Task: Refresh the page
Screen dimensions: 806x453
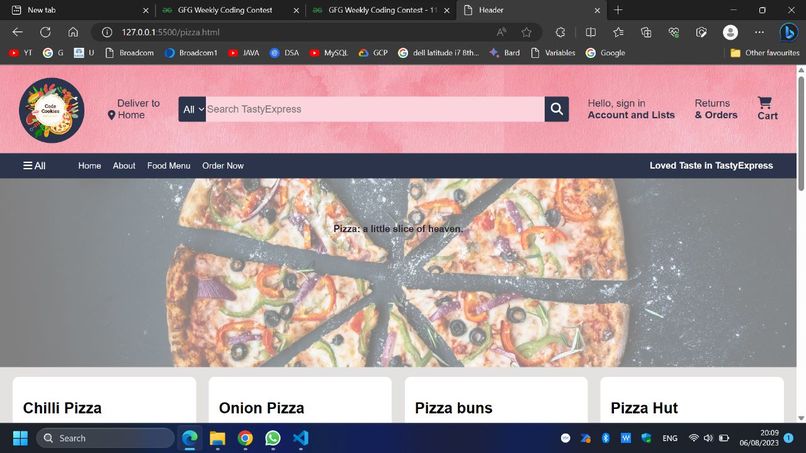Action: 45,32
